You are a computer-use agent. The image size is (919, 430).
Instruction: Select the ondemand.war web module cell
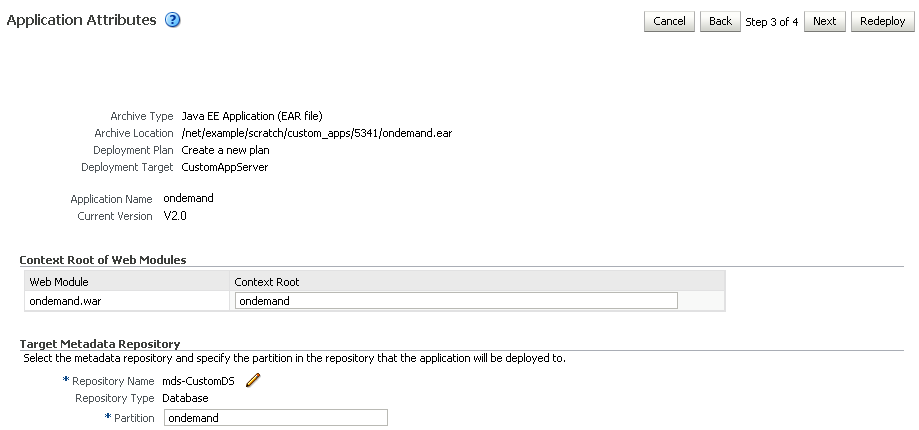tap(127, 301)
